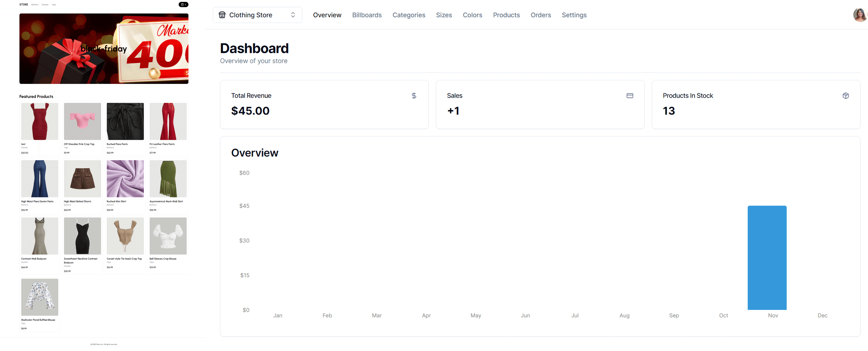This screenshot has height=351, width=868.
Task: Open the Ruched Mini Skirt product image
Action: click(x=125, y=179)
